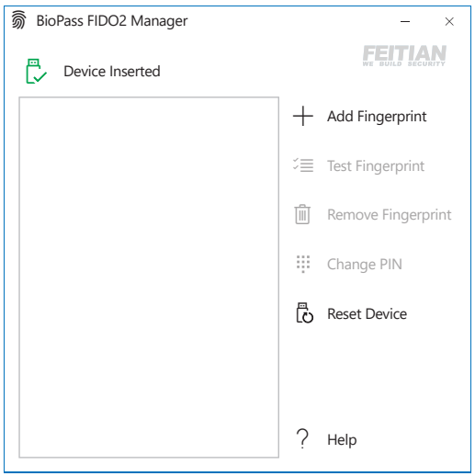This screenshot has width=475, height=476.
Task: Close the BioPass FIDO2 Manager window
Action: (x=449, y=21)
